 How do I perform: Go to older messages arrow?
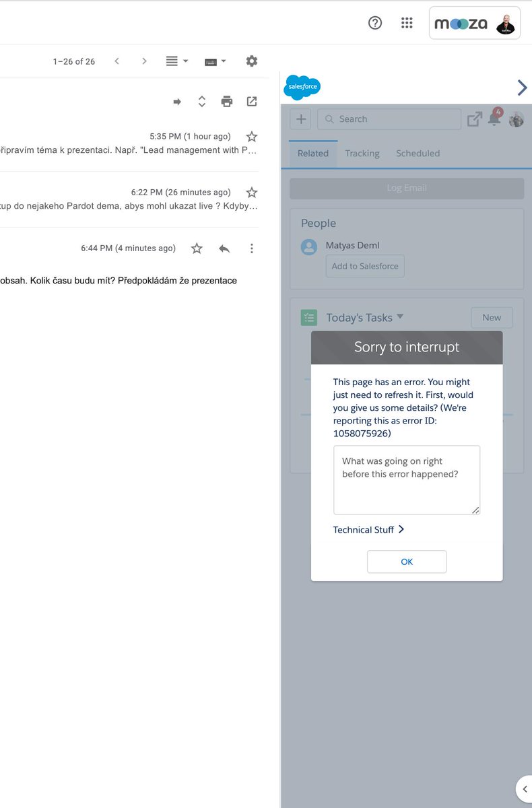pos(144,61)
